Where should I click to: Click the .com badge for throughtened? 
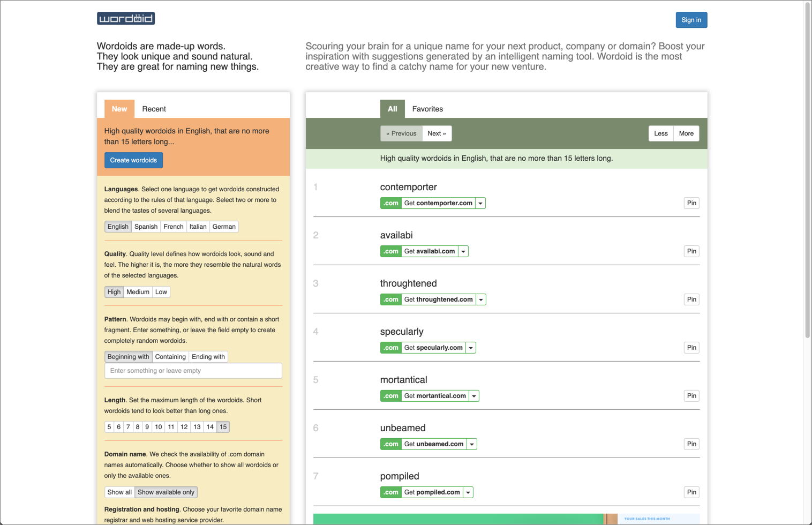(390, 299)
